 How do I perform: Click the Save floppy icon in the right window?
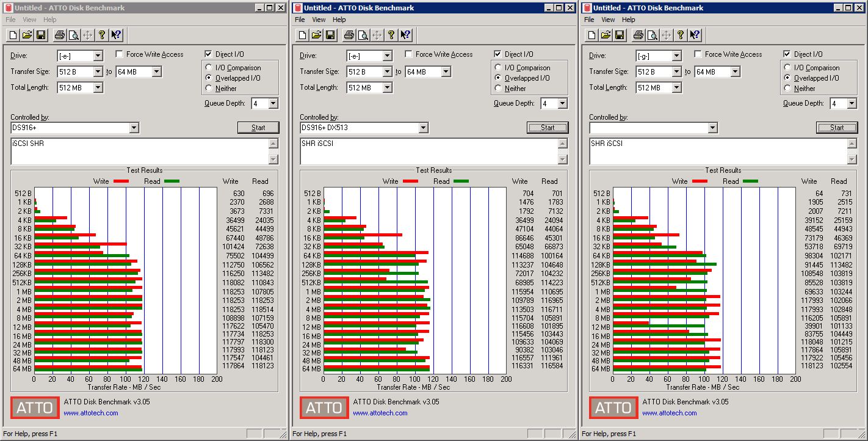(x=620, y=35)
